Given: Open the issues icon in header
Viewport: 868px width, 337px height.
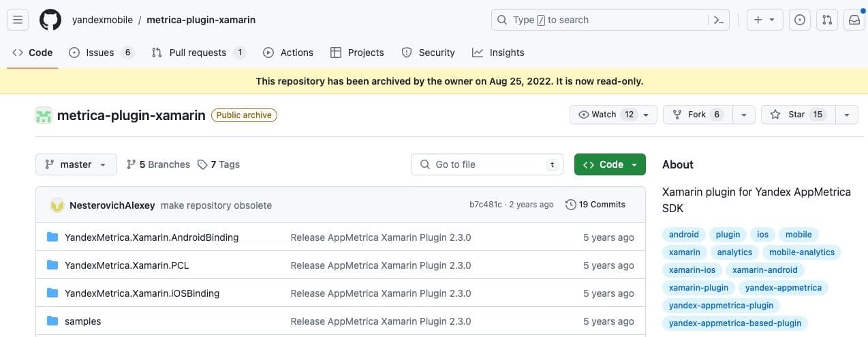Looking at the screenshot, I should coord(800,20).
